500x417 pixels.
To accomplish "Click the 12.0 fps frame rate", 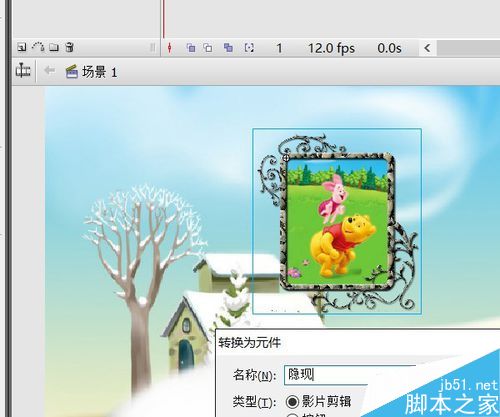I will click(331, 49).
